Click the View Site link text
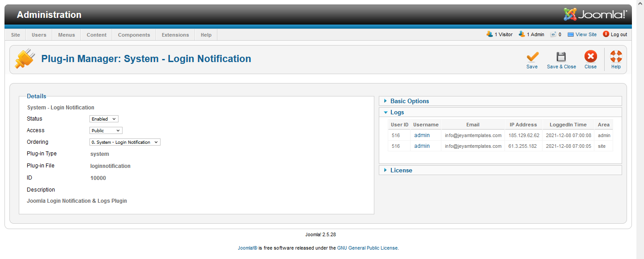Image resolution: width=644 pixels, height=259 pixels. pyautogui.click(x=586, y=34)
